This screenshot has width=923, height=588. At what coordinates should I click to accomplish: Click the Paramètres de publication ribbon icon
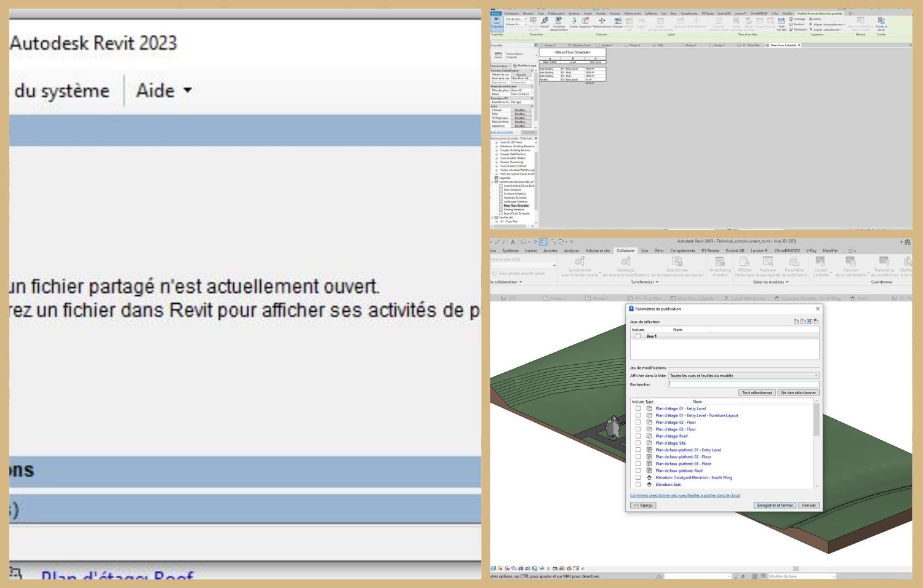(794, 266)
